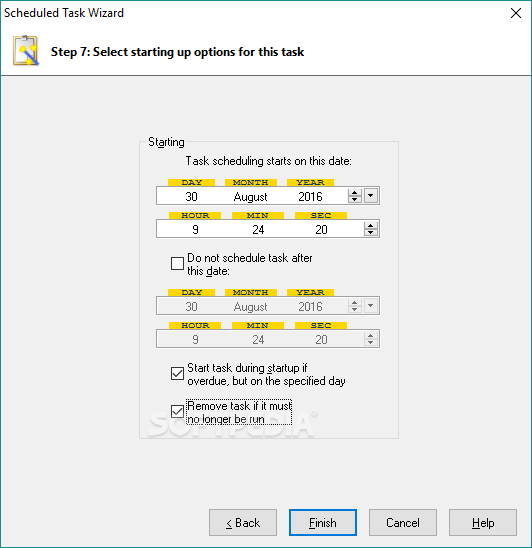Uncheck 'Start task during startup if overdue'
Image resolution: width=532 pixels, height=548 pixels.
point(177,373)
